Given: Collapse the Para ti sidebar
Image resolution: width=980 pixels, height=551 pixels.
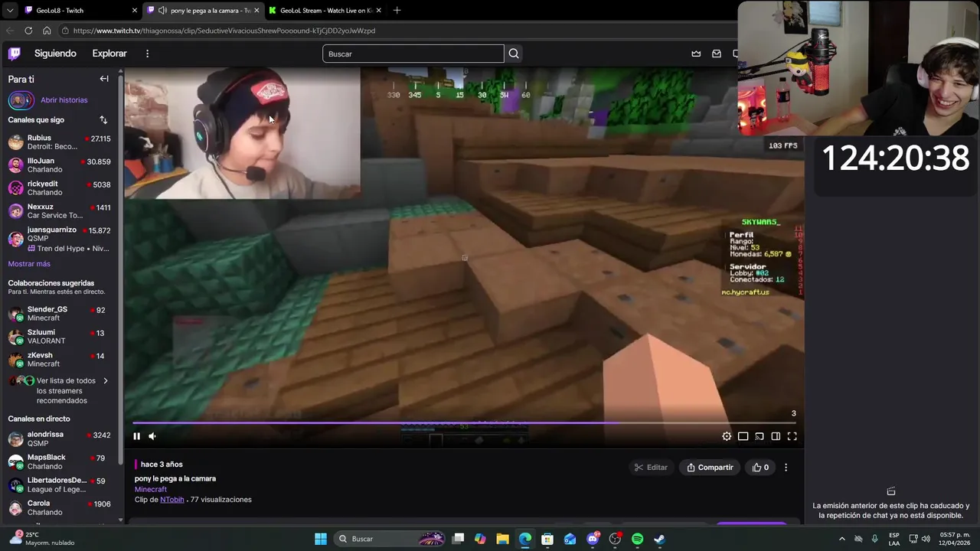Looking at the screenshot, I should (104, 79).
